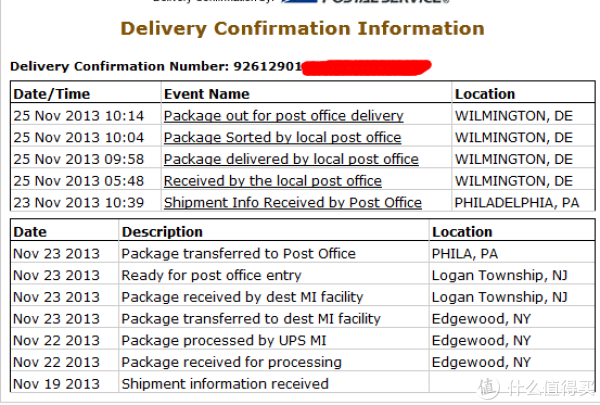
Task: Select 'Package transferred to Post Office' row
Action: [x=303, y=253]
